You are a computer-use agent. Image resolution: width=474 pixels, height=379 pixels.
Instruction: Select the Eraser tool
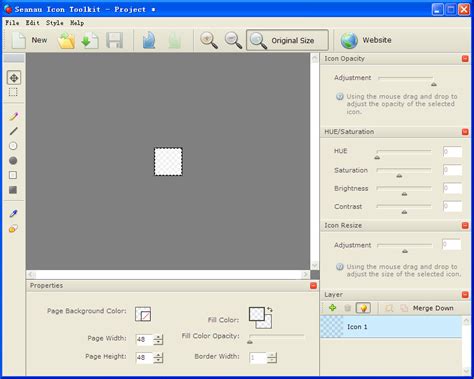tap(13, 229)
